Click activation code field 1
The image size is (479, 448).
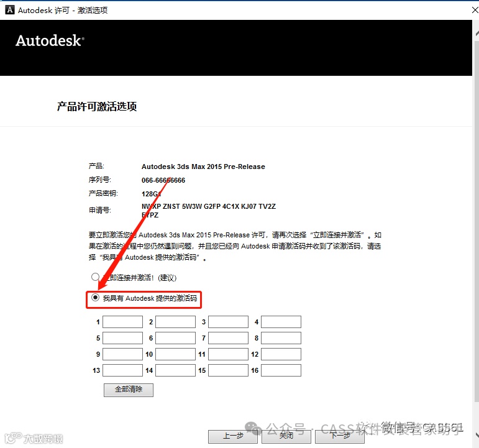122,322
